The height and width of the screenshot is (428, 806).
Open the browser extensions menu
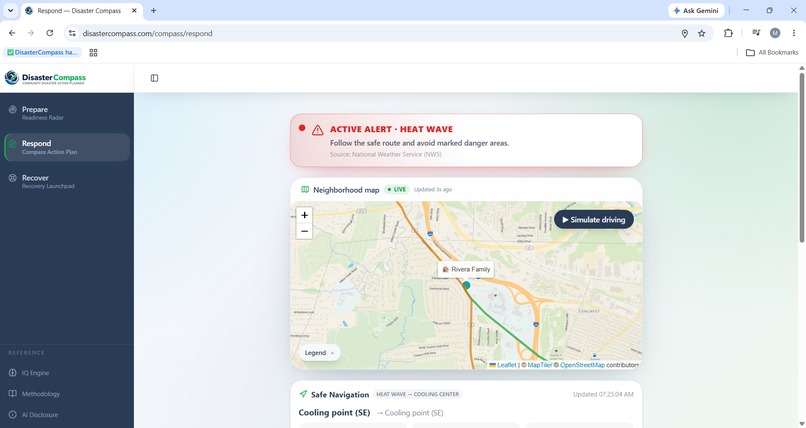click(728, 33)
